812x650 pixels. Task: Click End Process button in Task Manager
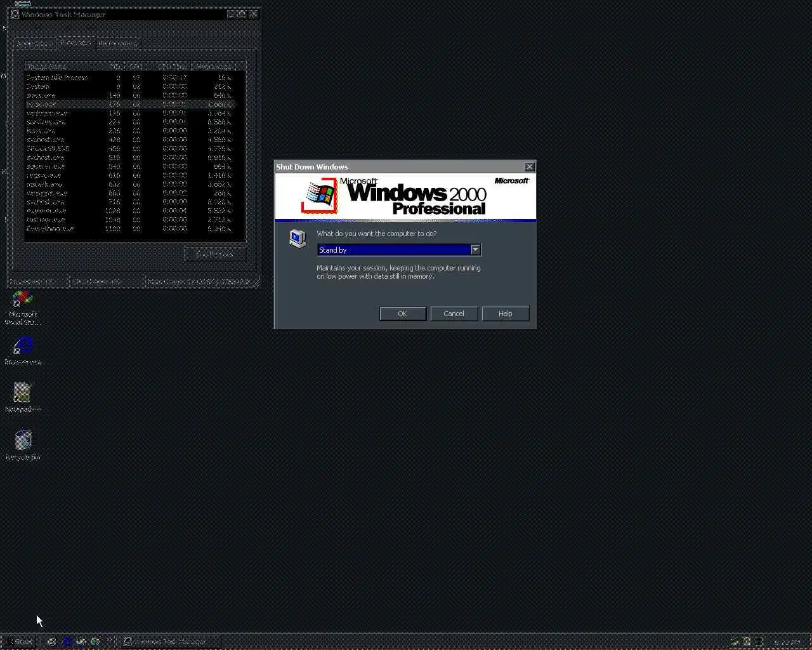tap(214, 254)
